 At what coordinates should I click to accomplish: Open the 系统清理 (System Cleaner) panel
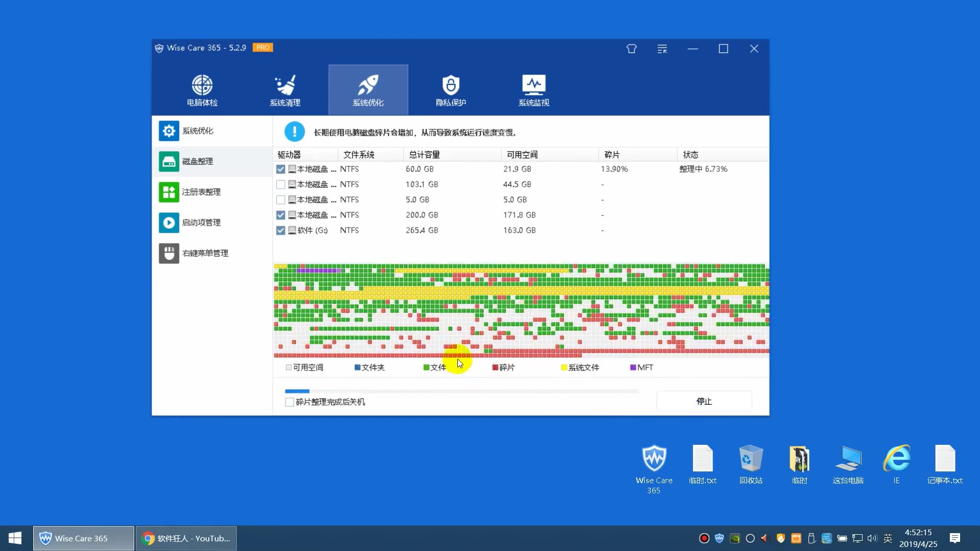point(285,88)
